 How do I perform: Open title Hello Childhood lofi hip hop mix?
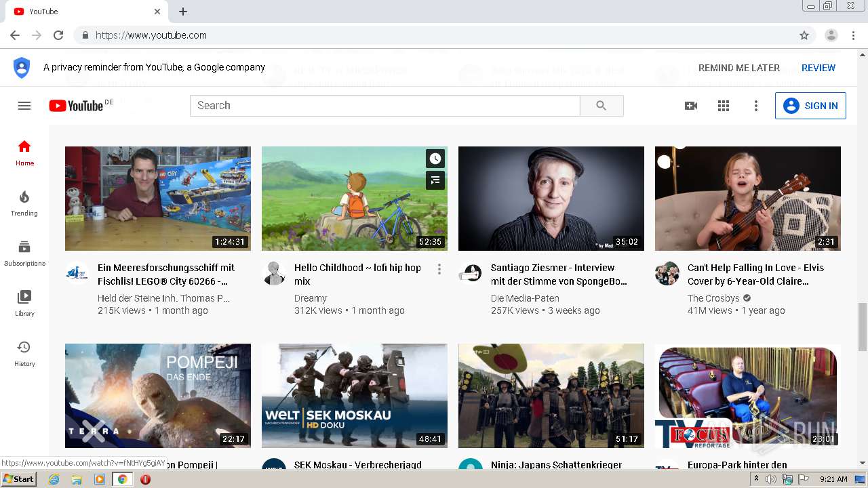pyautogui.click(x=358, y=274)
